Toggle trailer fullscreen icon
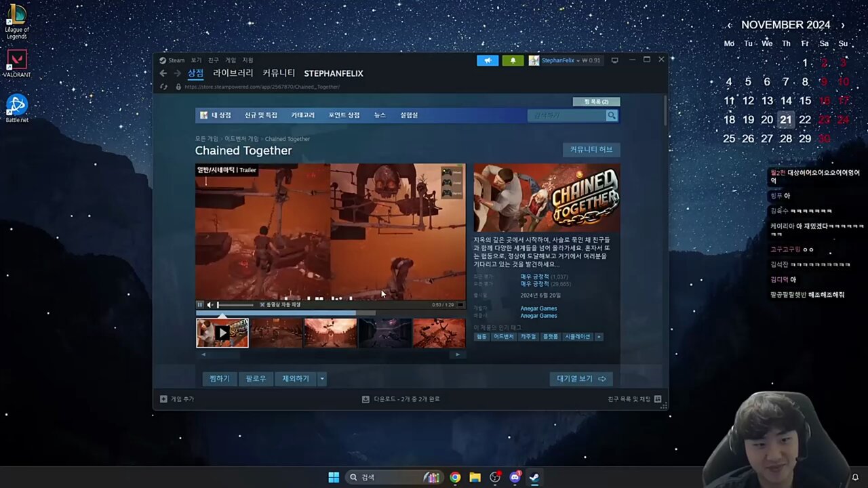Image resolution: width=868 pixels, height=488 pixels. click(x=460, y=305)
